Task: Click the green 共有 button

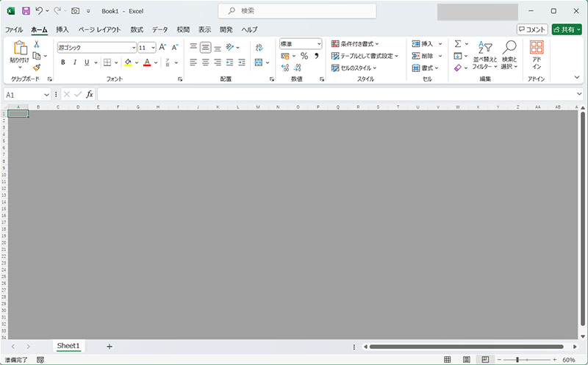Action: [x=567, y=29]
